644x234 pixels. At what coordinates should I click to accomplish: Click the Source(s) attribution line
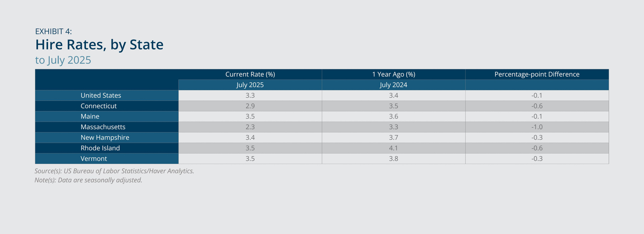pyautogui.click(x=114, y=171)
